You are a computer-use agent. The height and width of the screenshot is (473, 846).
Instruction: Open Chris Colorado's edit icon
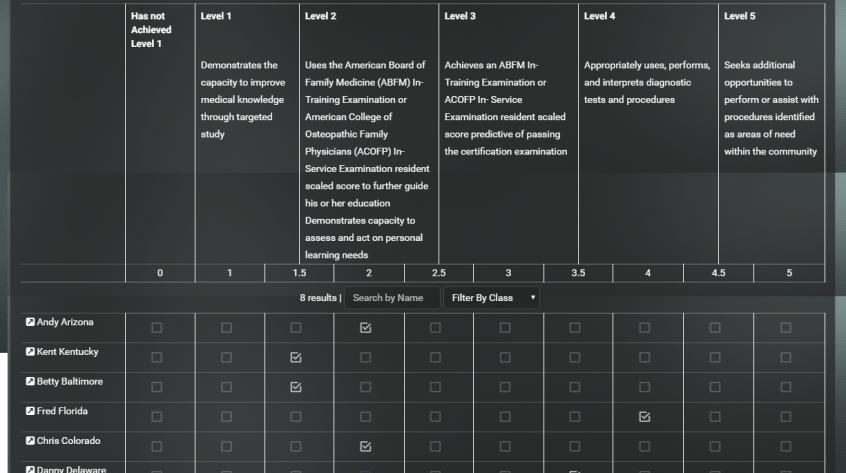click(30, 441)
